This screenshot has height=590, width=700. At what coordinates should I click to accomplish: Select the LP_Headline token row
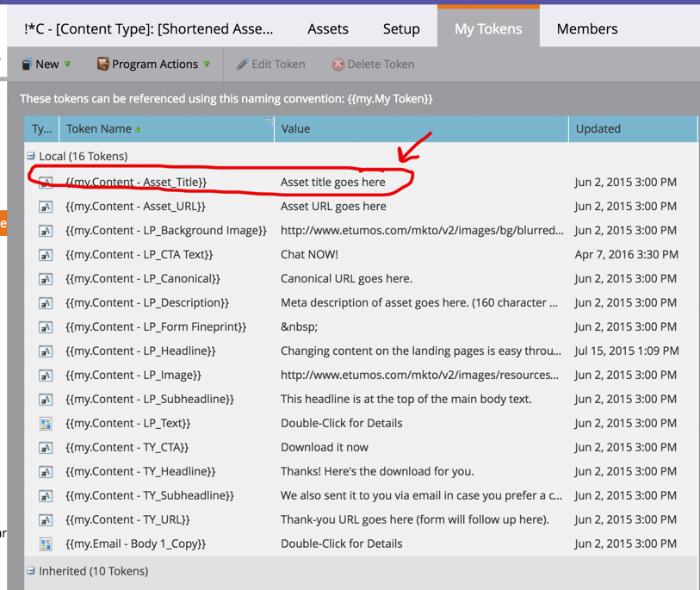(x=361, y=351)
